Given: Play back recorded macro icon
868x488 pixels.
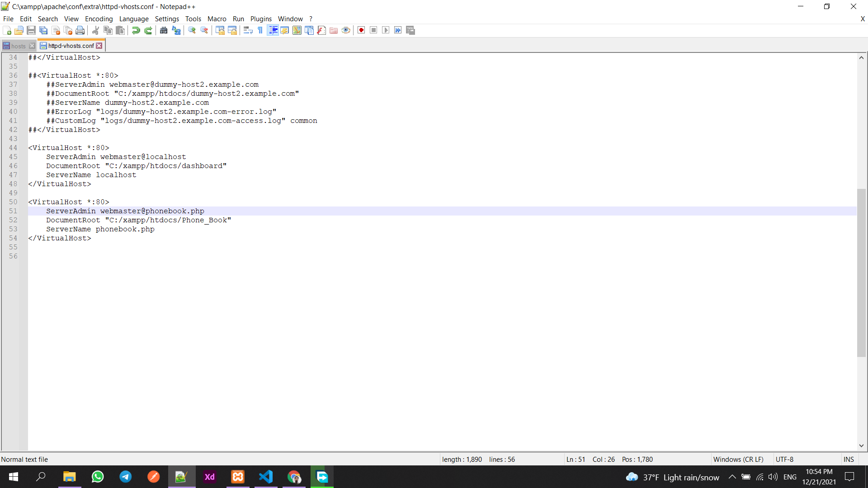Looking at the screenshot, I should [386, 30].
